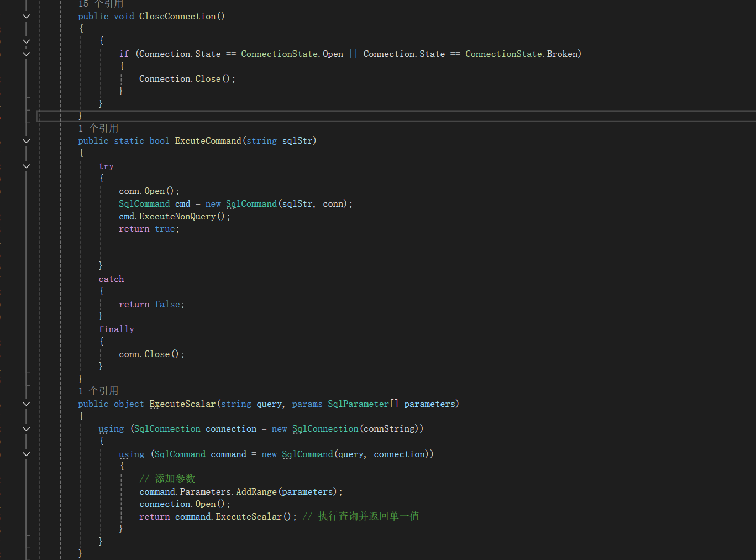Collapse the using SqlConnection block
Image resolution: width=756 pixels, height=560 pixels.
[26, 429]
